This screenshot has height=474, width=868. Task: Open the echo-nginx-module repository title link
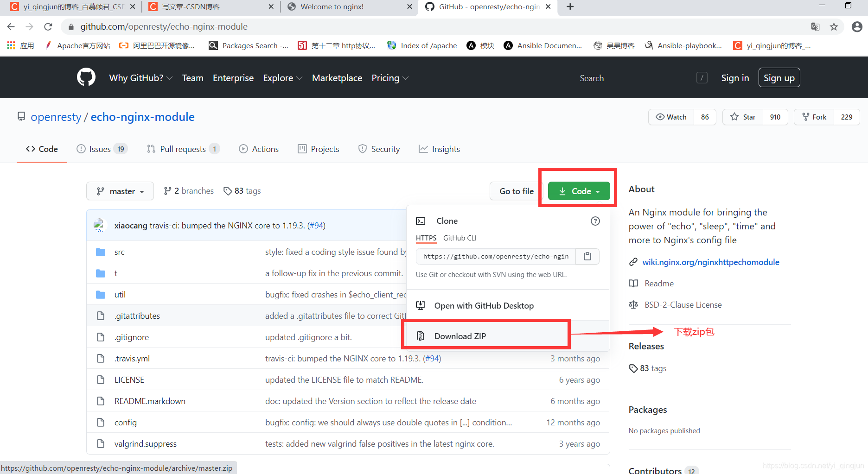[142, 117]
